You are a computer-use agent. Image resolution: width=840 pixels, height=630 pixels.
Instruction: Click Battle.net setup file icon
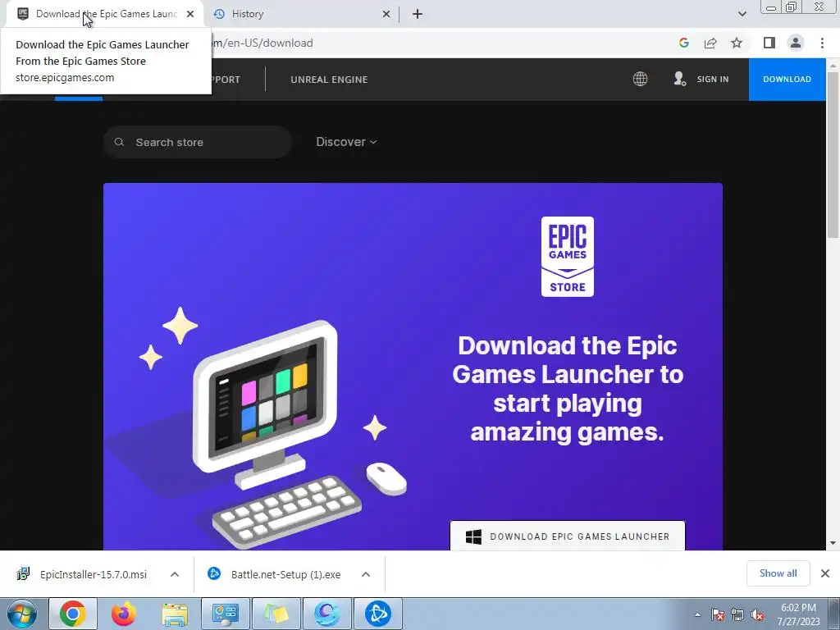[x=214, y=573]
